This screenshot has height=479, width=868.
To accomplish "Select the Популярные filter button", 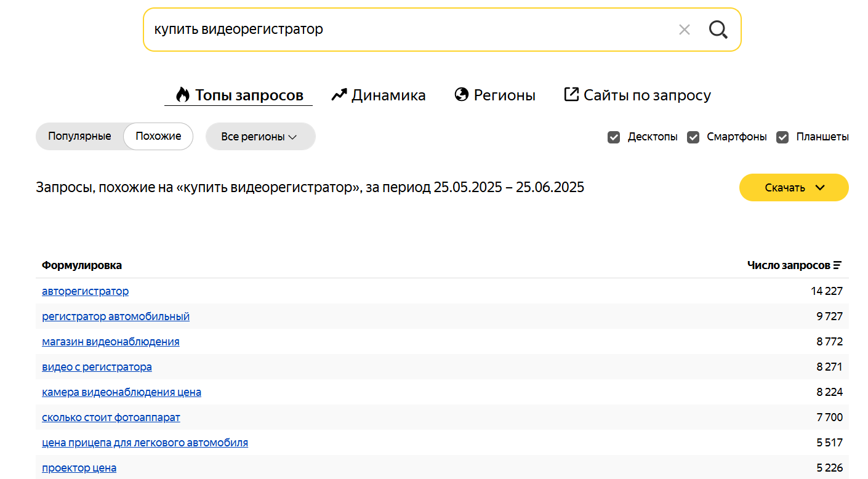I will click(81, 136).
